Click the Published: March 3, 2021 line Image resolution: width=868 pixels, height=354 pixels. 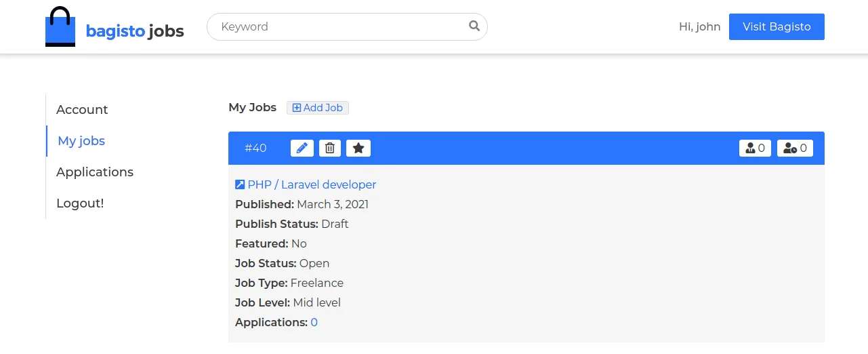click(x=302, y=204)
